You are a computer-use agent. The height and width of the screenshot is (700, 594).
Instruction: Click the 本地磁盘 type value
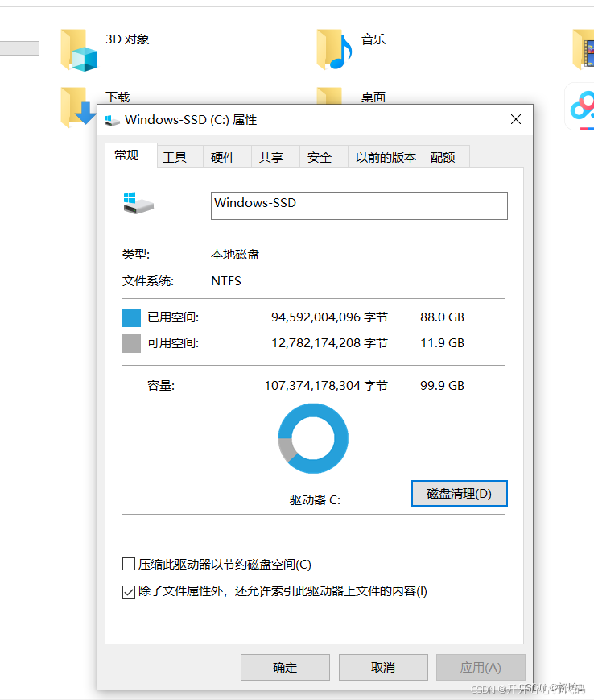235,255
